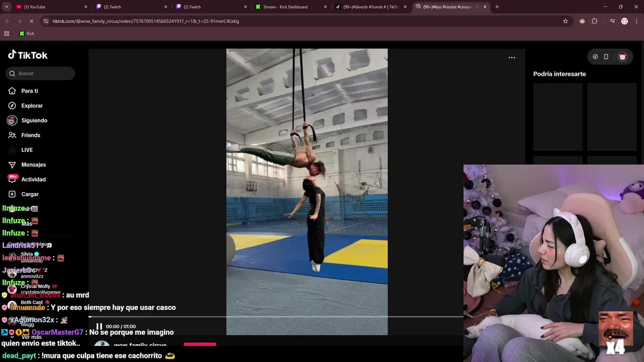Screen dimensions: 644x362
Task: Click the wow_family_circus author avatar
Action: tap(102, 344)
